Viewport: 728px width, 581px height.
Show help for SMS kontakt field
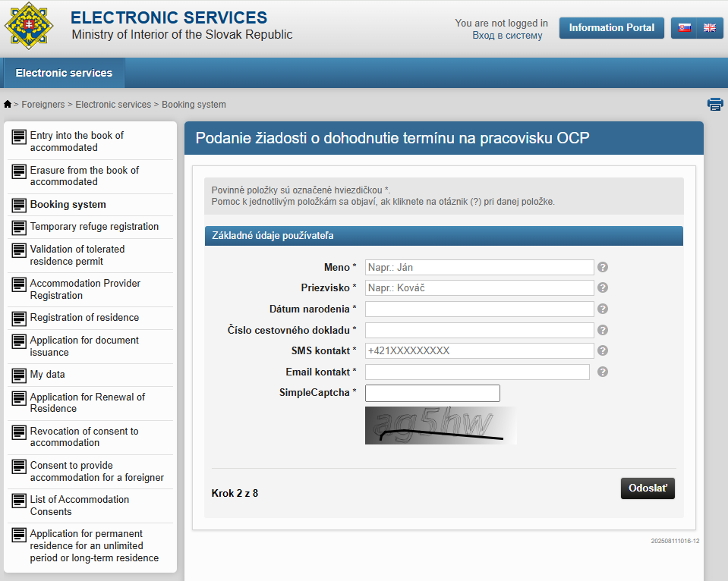(603, 351)
